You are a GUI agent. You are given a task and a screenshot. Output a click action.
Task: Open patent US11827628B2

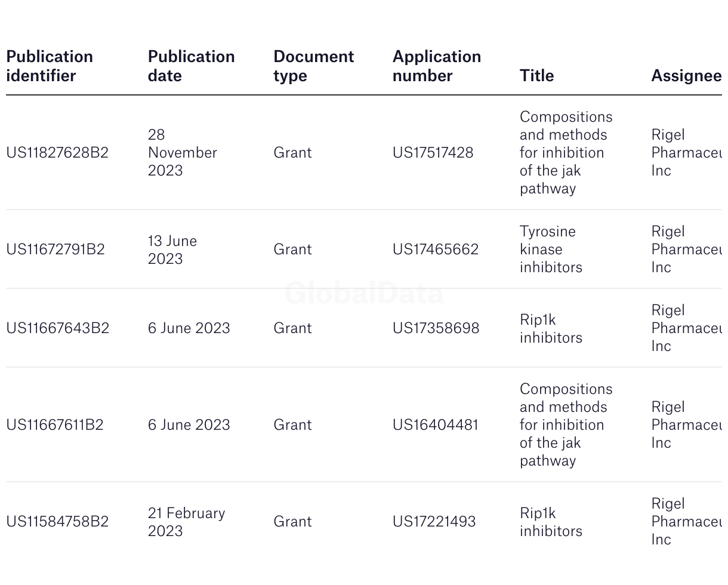tap(57, 153)
